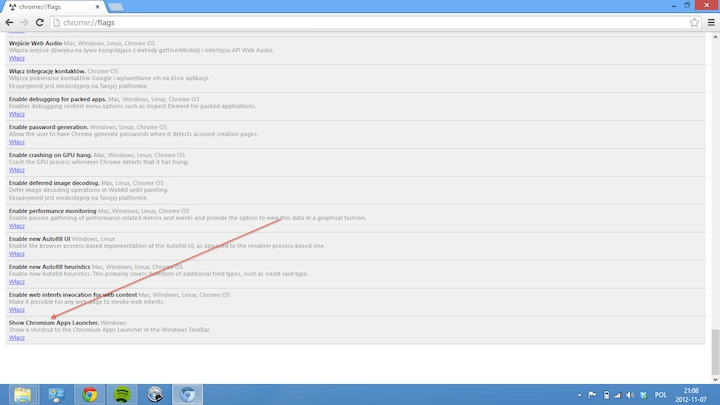Go back using the browser back arrow
Viewport: 720px width, 405px height.
pyautogui.click(x=9, y=22)
